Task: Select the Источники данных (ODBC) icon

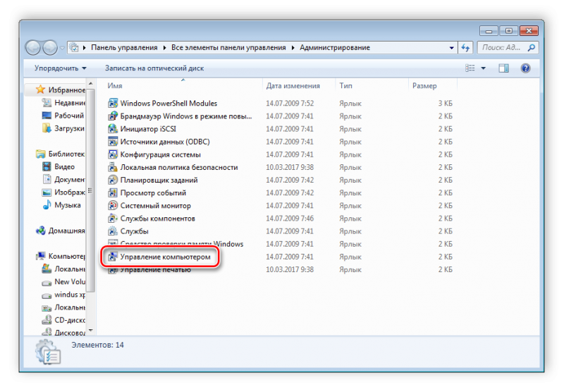Action: point(113,142)
